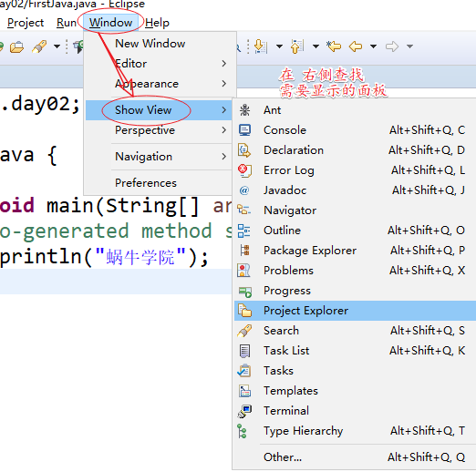Show the Type Hierarchy view
Screen dimensions: 476x472
point(355,431)
